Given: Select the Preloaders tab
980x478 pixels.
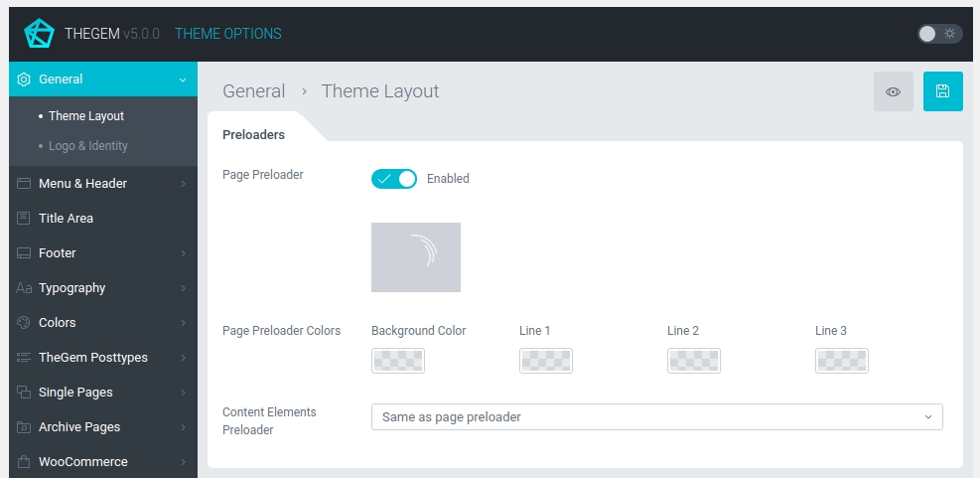Looking at the screenshot, I should pyautogui.click(x=254, y=134).
